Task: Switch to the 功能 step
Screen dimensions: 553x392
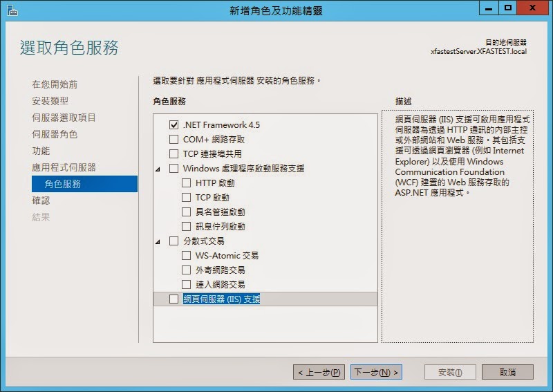Action: [x=41, y=151]
